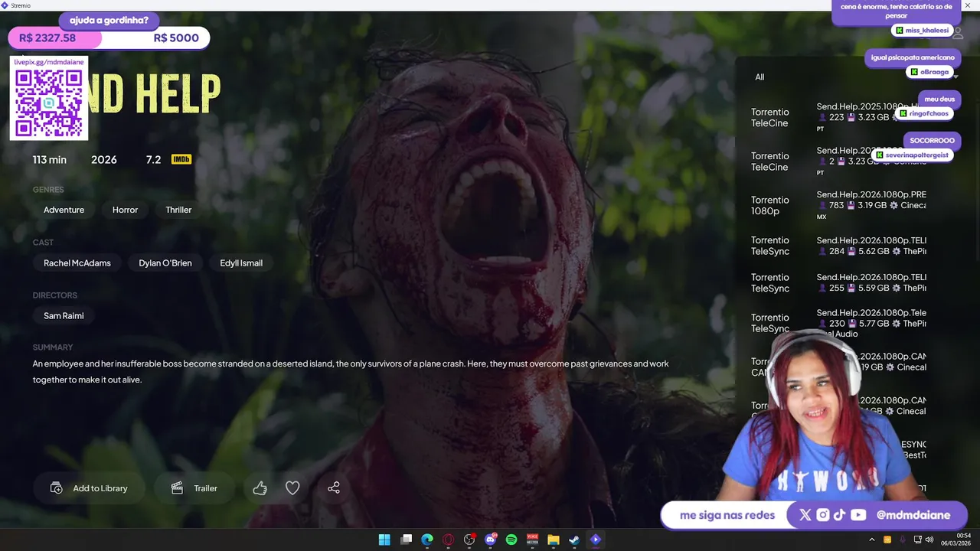This screenshot has height=551, width=980.
Task: Click the Stremio icon in the taskbar
Action: click(596, 540)
